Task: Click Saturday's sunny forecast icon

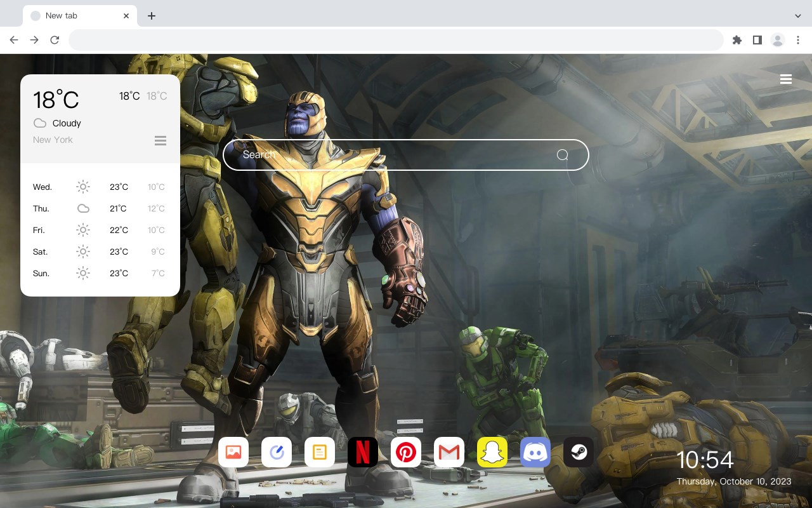Action: 83,251
